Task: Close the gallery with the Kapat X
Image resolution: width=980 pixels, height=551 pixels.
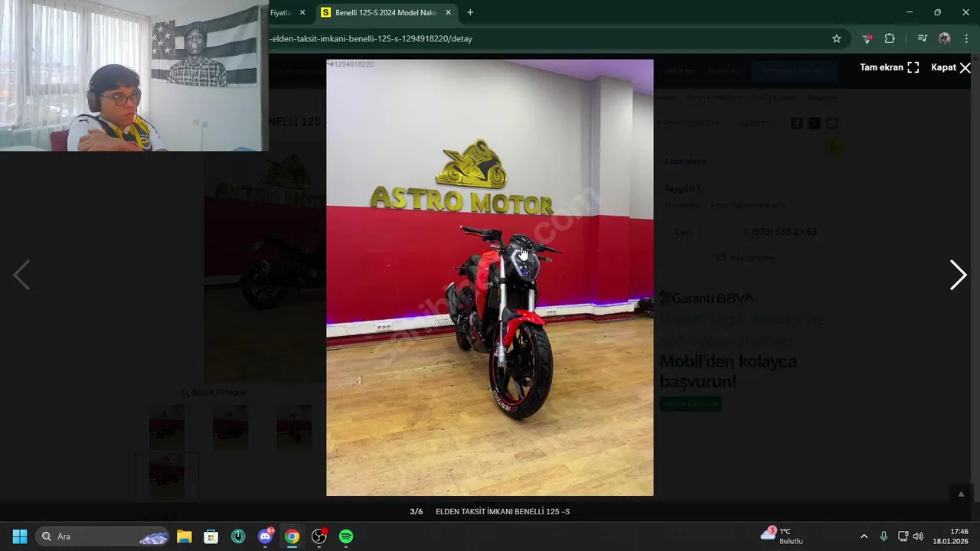Action: point(951,67)
